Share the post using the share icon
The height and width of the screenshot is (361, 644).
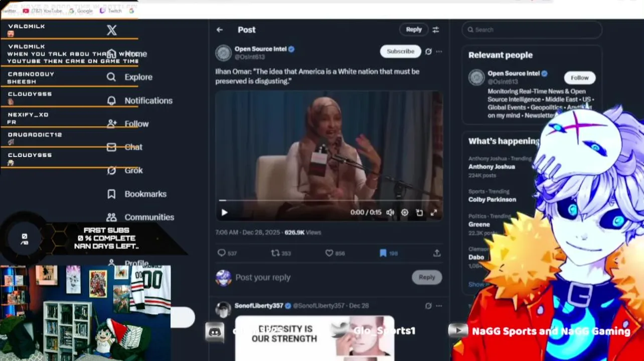437,253
